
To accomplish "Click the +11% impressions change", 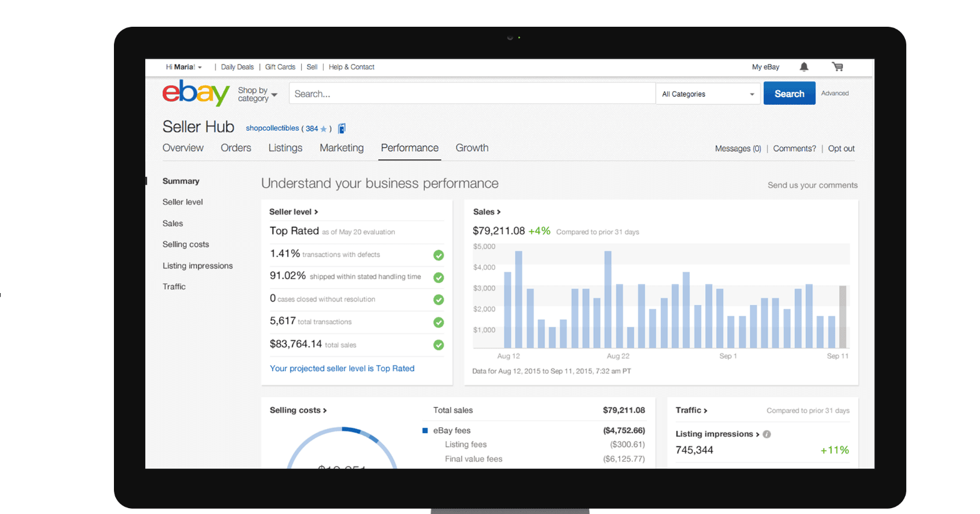I will coord(835,450).
